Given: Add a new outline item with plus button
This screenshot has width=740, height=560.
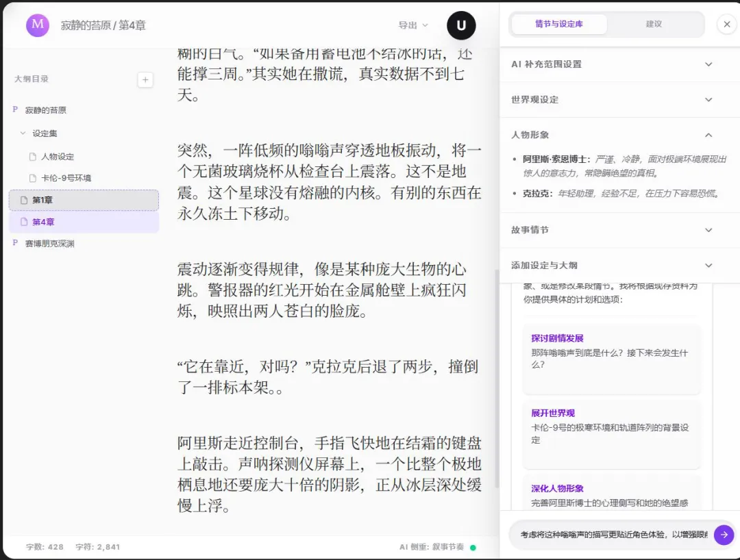Looking at the screenshot, I should coord(145,79).
